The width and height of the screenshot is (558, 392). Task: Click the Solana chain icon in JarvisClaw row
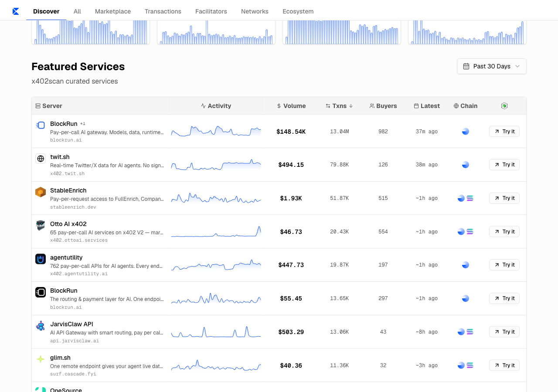tap(470, 332)
